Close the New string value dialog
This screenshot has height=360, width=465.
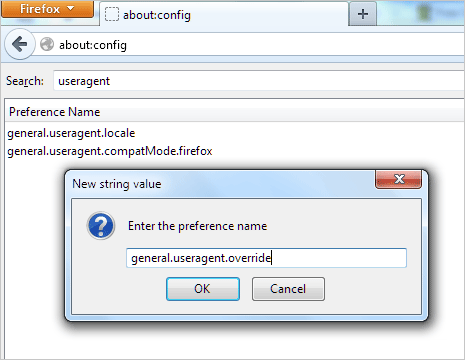[399, 179]
